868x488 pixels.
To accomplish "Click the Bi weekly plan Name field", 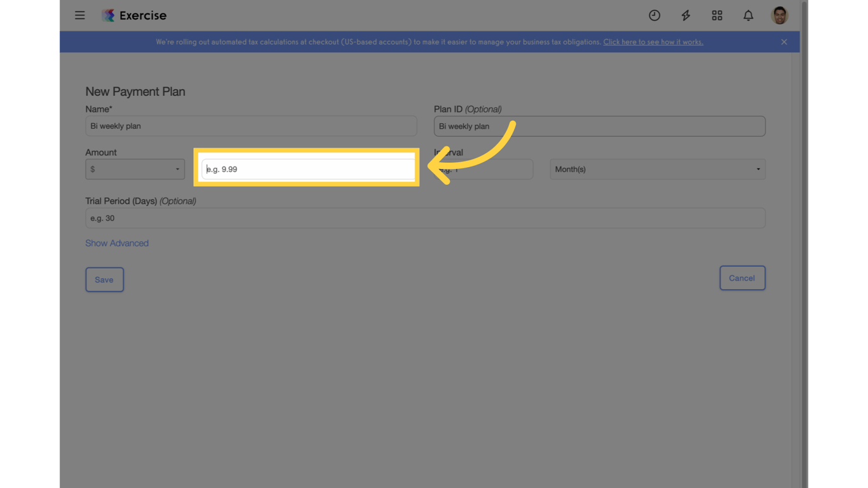I will point(251,126).
